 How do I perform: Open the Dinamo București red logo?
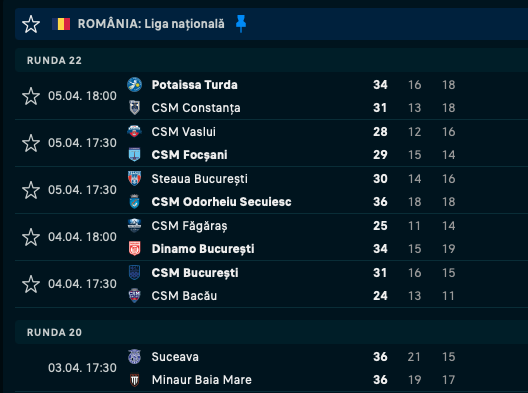(x=134, y=249)
